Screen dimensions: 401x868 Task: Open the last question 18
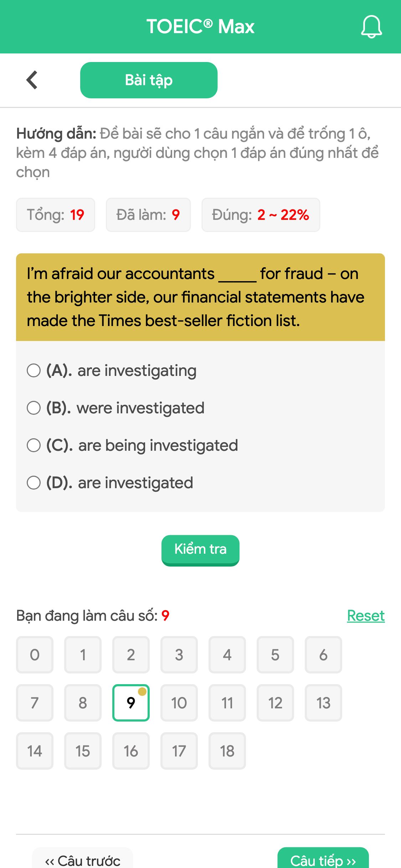[x=227, y=751]
